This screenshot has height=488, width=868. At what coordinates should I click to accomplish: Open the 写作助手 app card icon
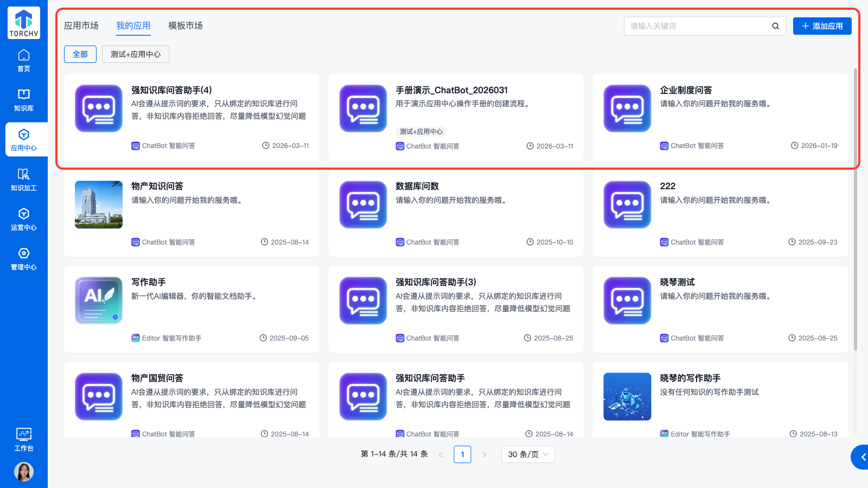click(x=99, y=300)
